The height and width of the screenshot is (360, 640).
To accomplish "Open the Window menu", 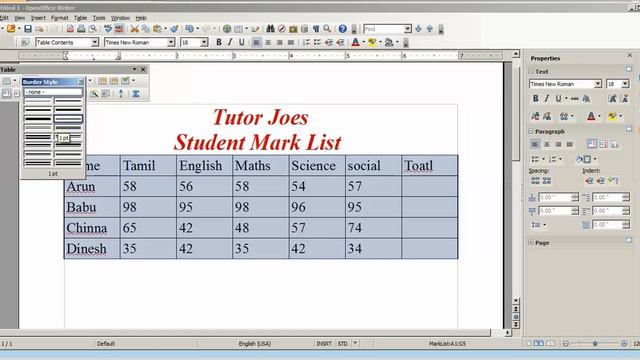I will click(120, 18).
